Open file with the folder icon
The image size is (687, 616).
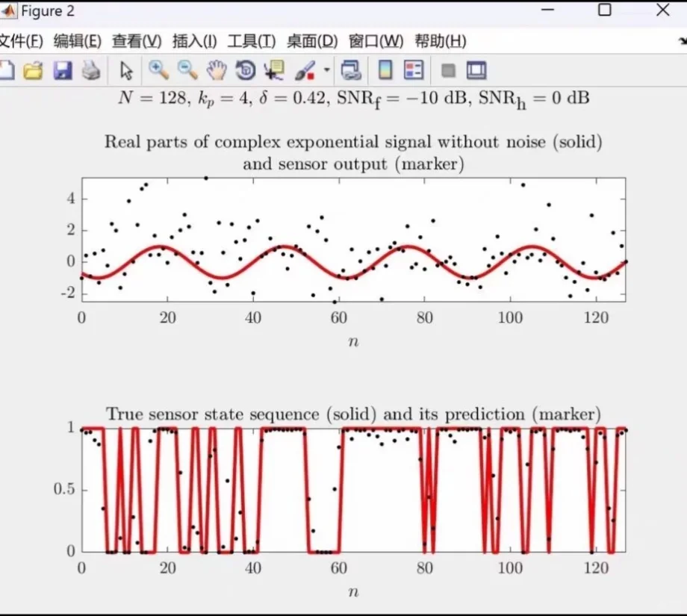(34, 70)
